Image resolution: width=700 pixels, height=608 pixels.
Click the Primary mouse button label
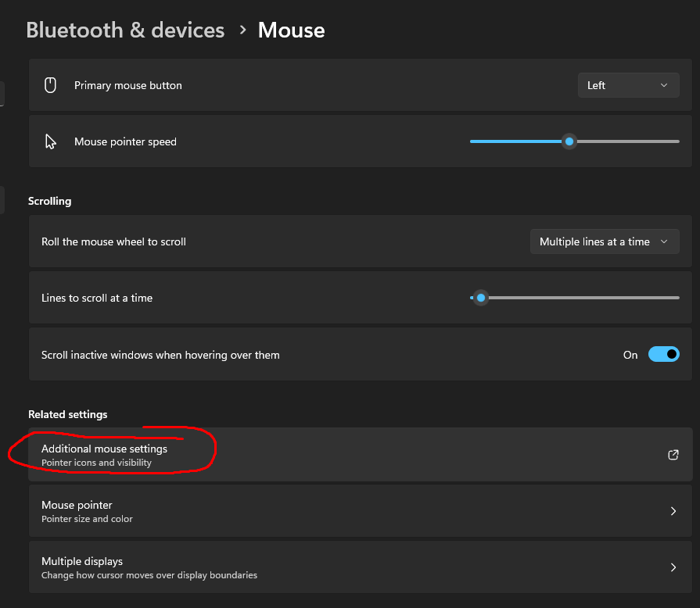coord(127,85)
